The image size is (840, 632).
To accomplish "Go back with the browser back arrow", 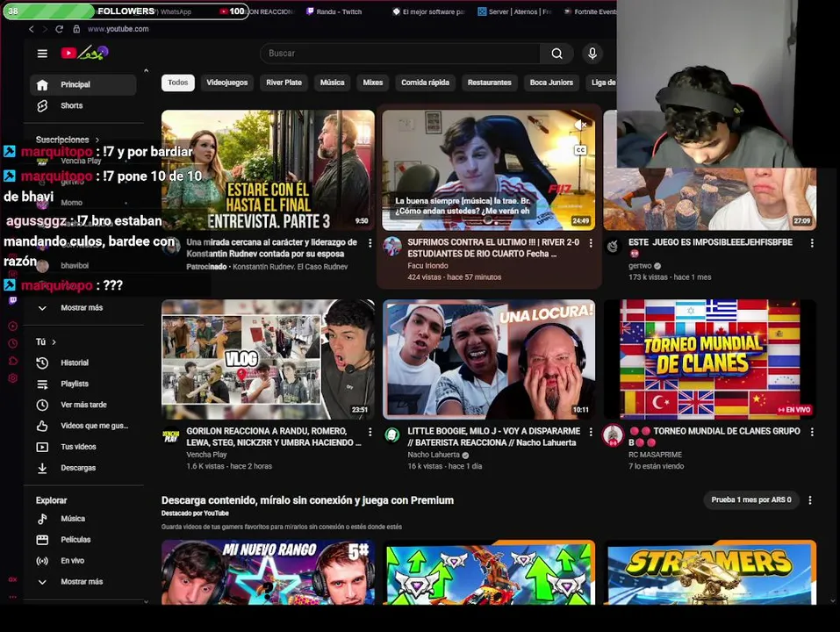I will coord(31,29).
